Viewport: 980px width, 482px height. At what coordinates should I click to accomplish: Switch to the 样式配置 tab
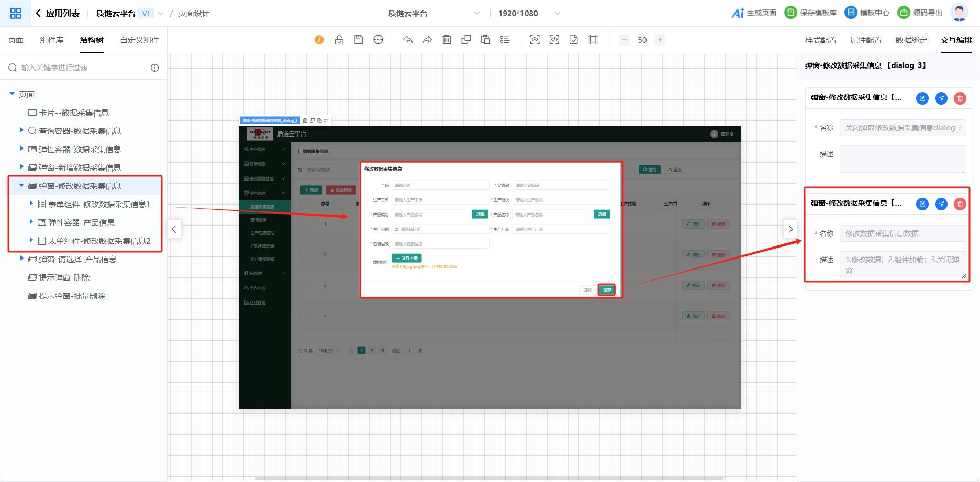coord(820,40)
